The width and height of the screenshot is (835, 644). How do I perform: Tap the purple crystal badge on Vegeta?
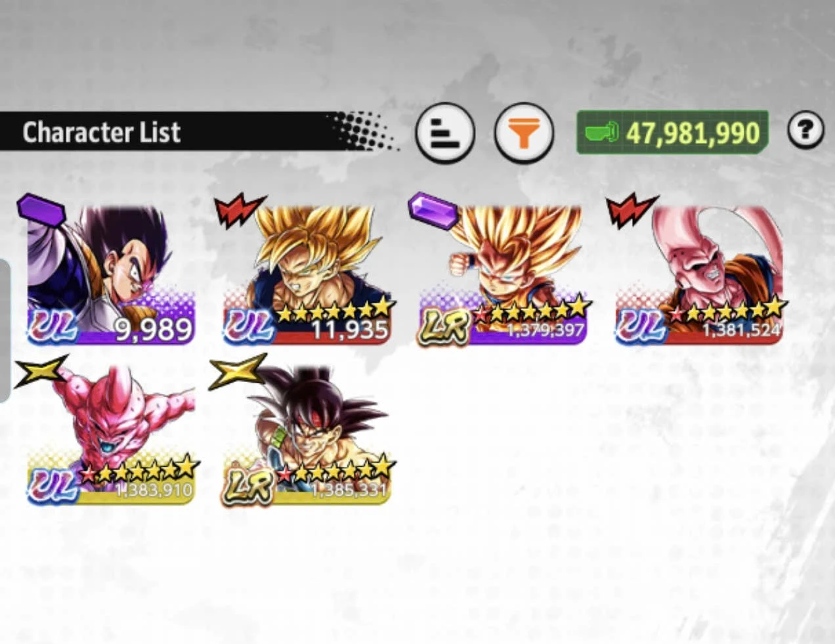[41, 209]
